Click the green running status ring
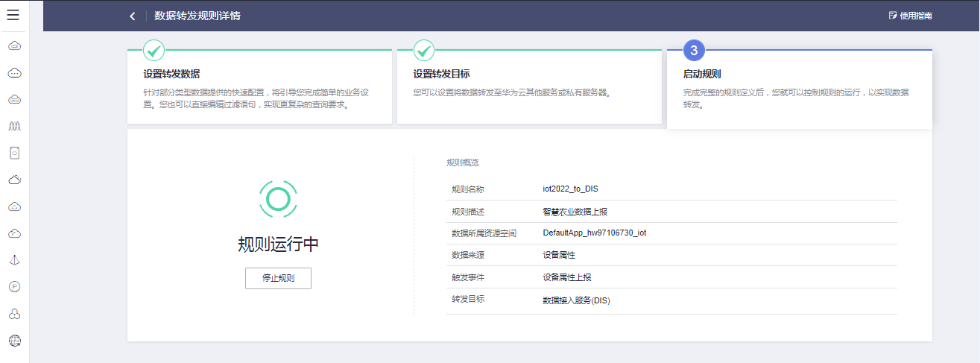The image size is (980, 363). click(x=278, y=199)
